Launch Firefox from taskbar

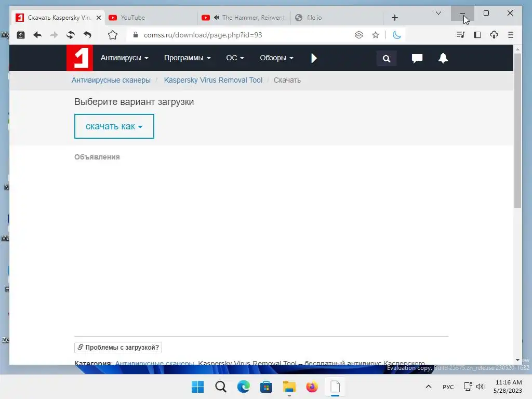[312, 387]
